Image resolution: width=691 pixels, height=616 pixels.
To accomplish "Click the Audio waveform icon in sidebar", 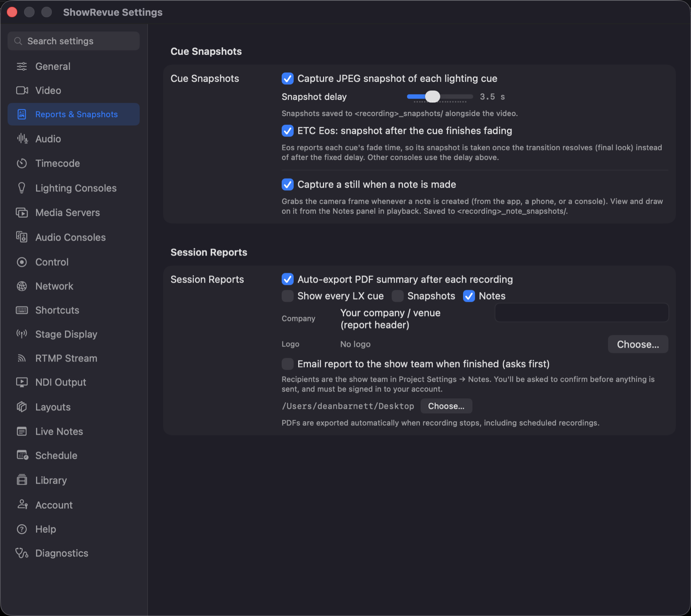I will 22,139.
